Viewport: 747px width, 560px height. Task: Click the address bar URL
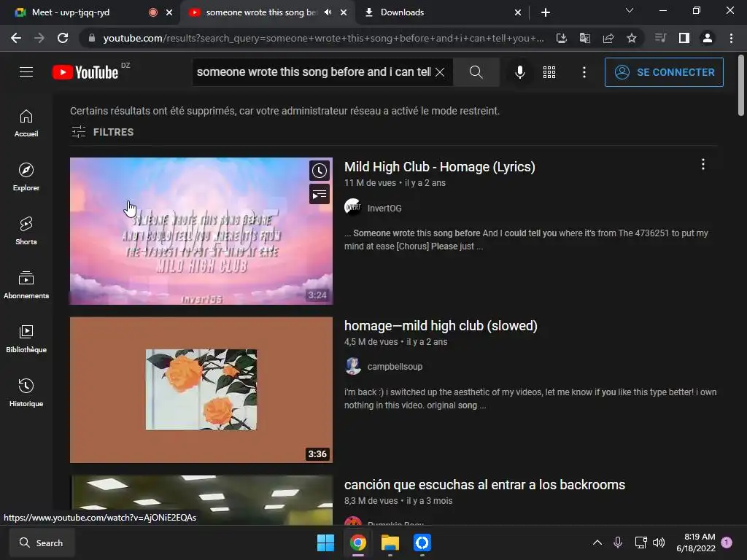click(323, 38)
